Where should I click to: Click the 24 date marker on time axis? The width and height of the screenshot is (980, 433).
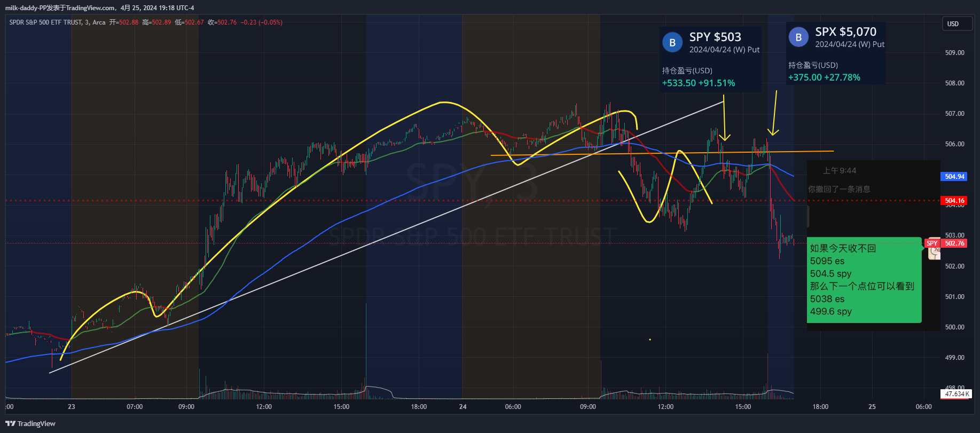[x=462, y=407]
